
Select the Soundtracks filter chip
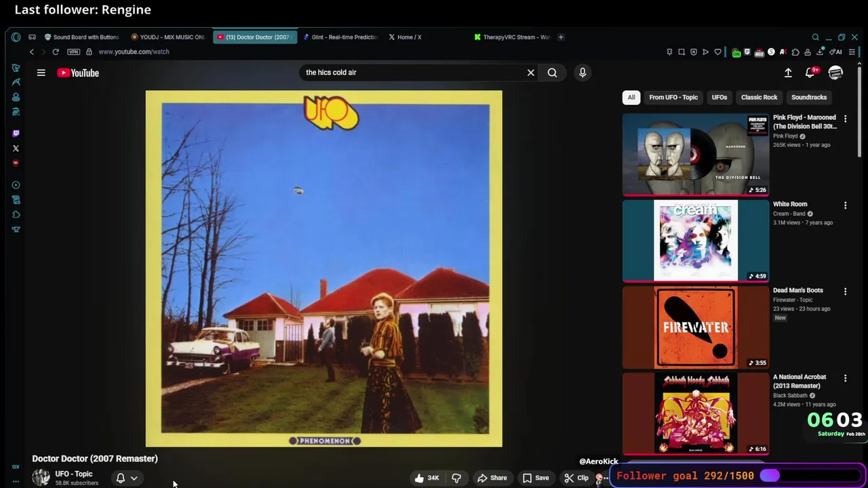pyautogui.click(x=809, y=97)
